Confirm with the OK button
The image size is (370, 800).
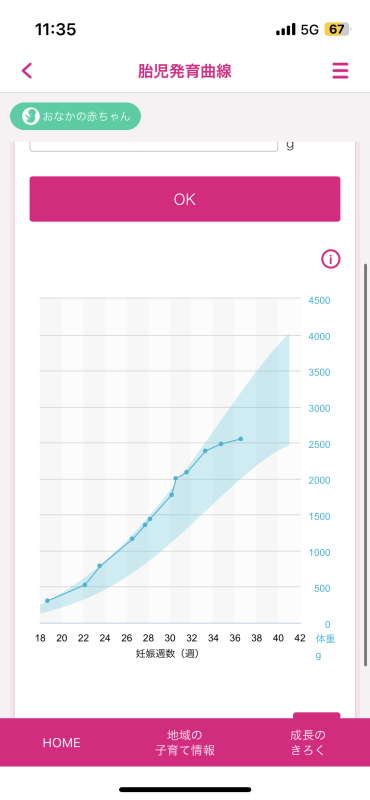tap(185, 199)
